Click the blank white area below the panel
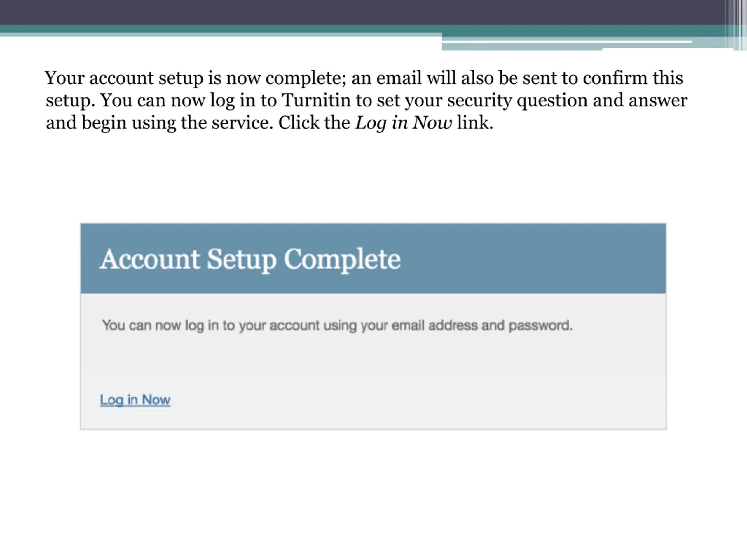 [373, 493]
